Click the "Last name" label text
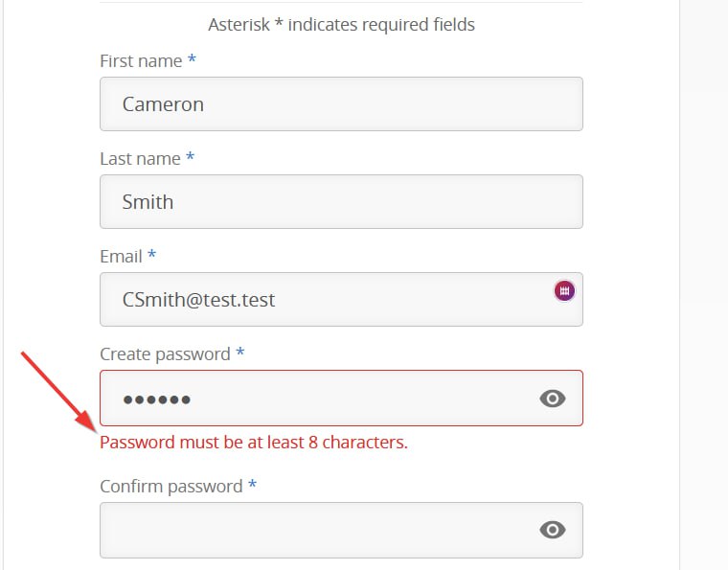 pyautogui.click(x=140, y=158)
